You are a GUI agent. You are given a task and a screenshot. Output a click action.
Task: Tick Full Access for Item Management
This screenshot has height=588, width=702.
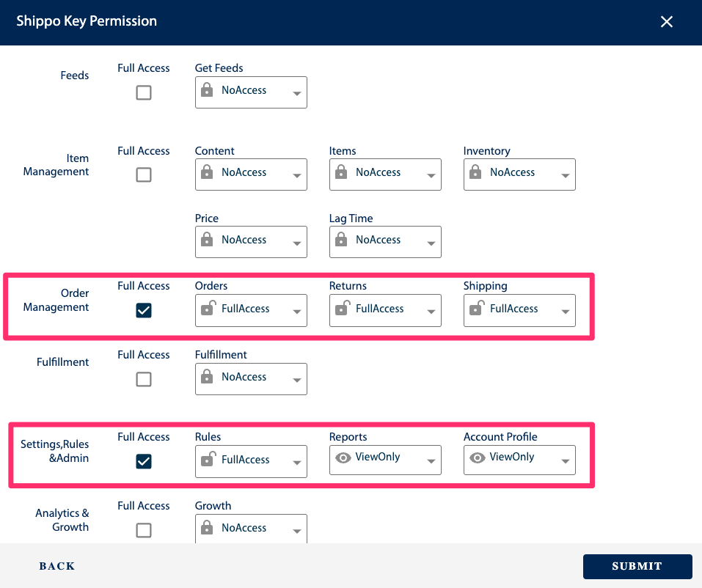click(x=144, y=175)
